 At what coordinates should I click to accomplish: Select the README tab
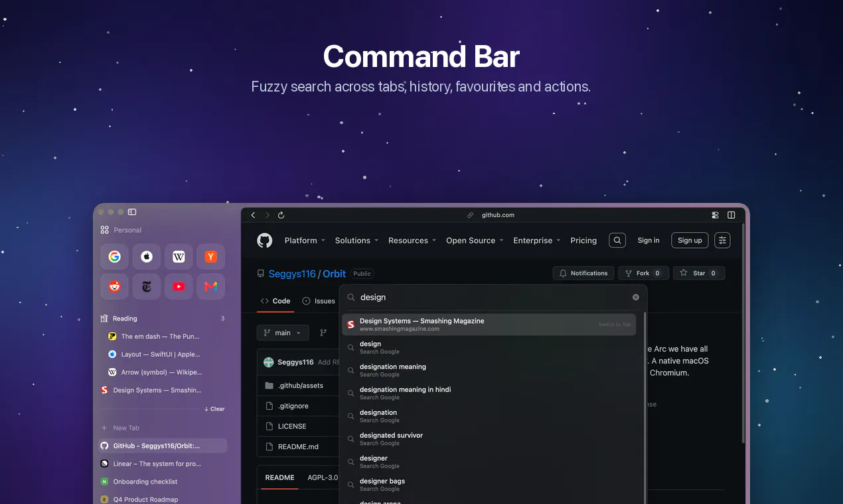pos(279,477)
